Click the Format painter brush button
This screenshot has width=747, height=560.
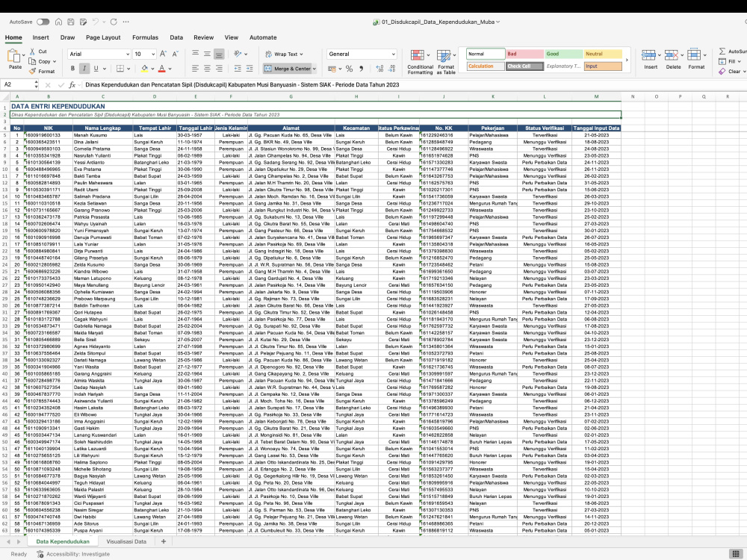coord(42,72)
